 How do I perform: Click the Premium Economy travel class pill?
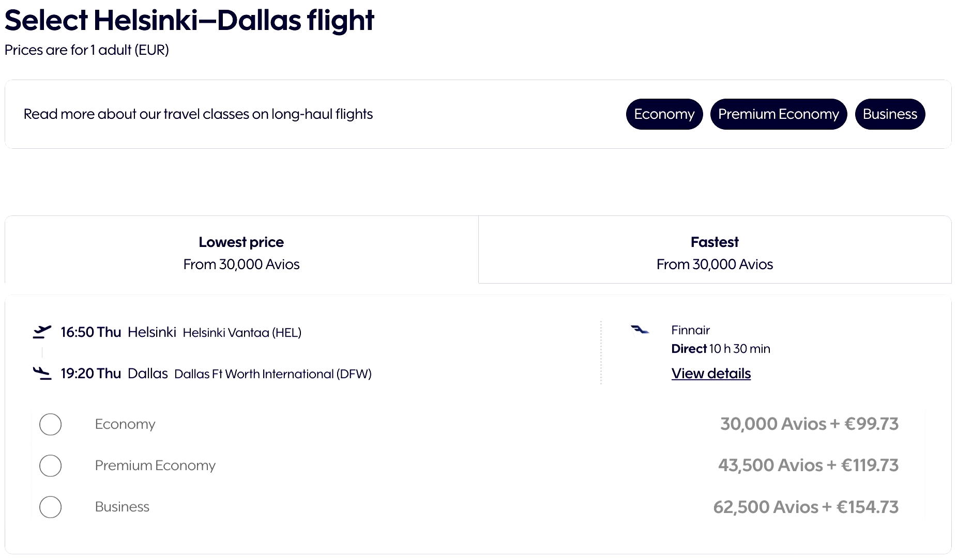tap(778, 114)
